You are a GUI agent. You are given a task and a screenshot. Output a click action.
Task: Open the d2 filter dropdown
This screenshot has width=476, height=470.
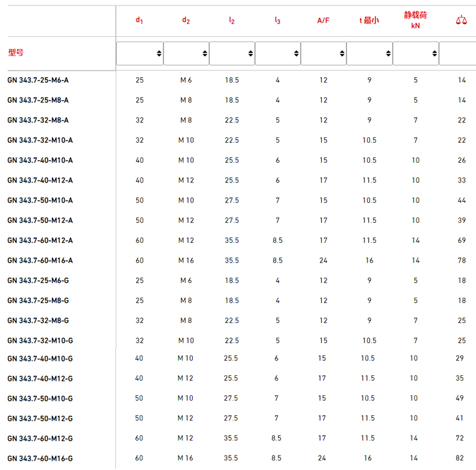point(186,54)
